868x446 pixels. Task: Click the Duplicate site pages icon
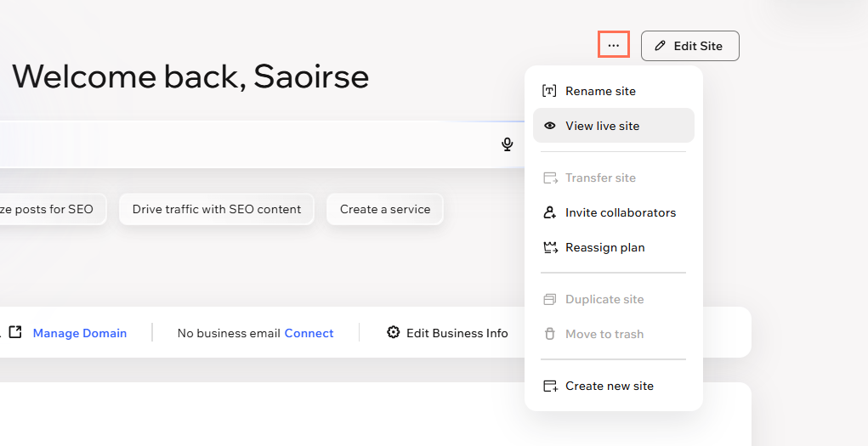(550, 299)
